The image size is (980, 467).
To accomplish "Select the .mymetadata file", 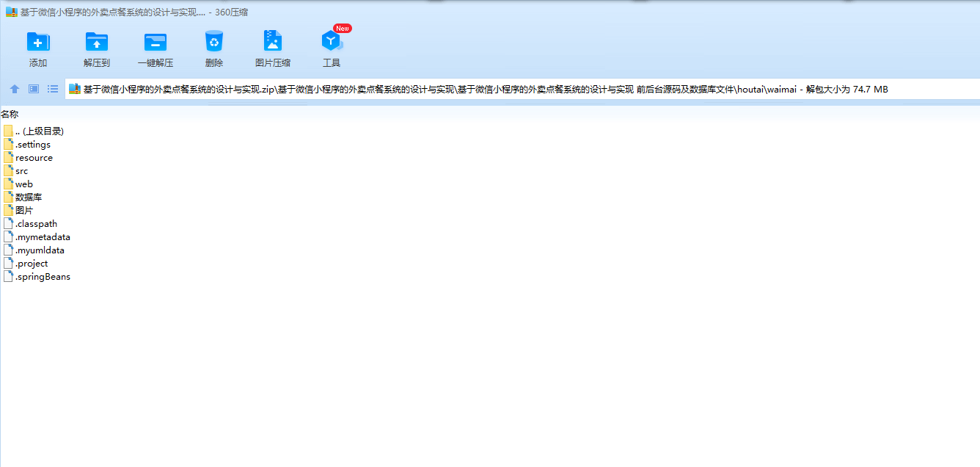I will [x=37, y=236].
